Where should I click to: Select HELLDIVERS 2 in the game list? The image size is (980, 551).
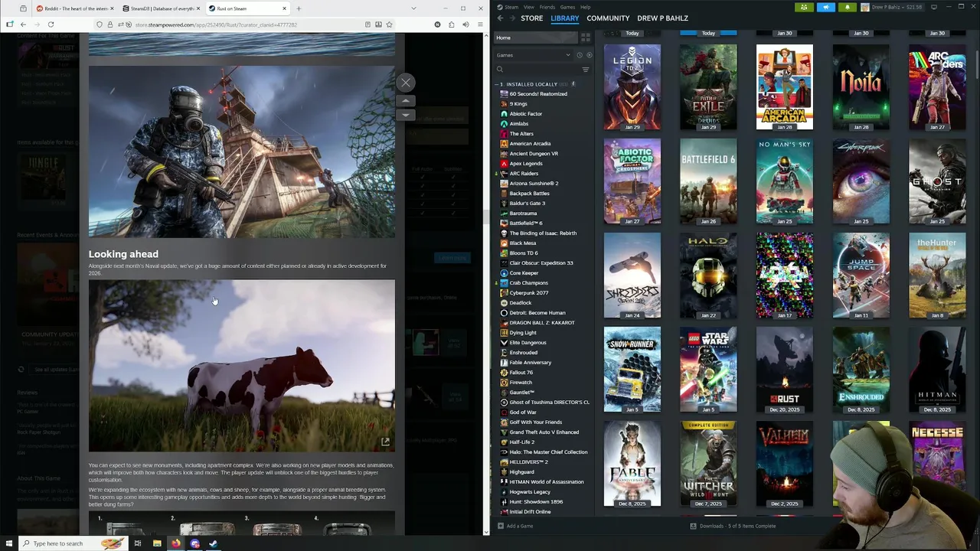[x=528, y=461]
